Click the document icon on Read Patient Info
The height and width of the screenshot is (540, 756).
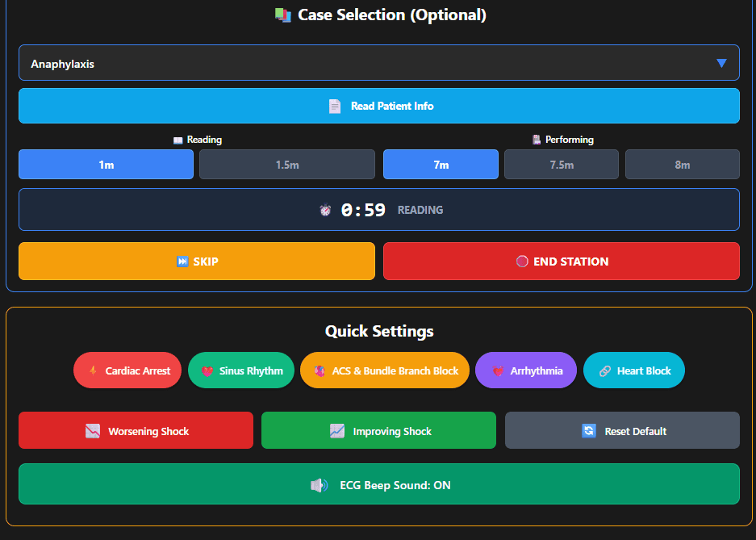click(335, 106)
